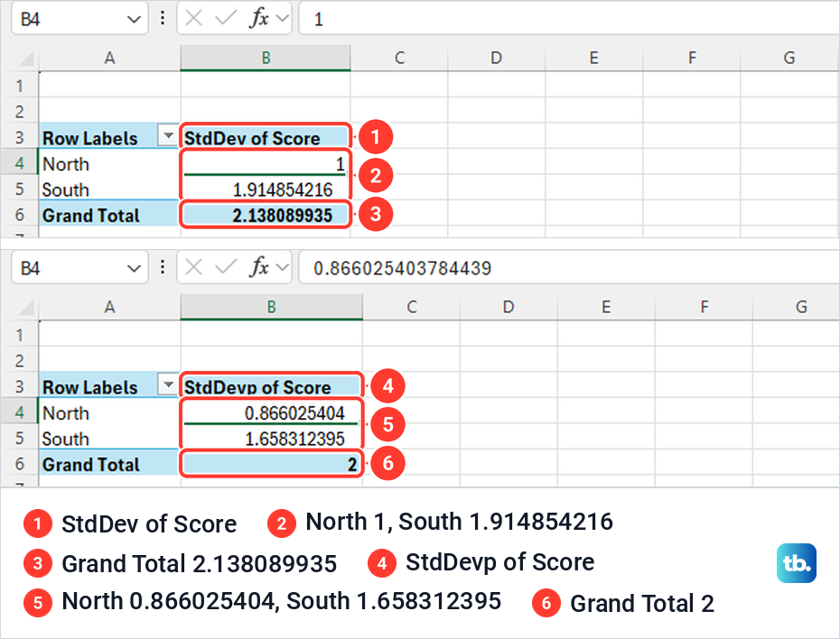
Task: Select row 1 header in bottom spreadsheet
Action: point(20,335)
